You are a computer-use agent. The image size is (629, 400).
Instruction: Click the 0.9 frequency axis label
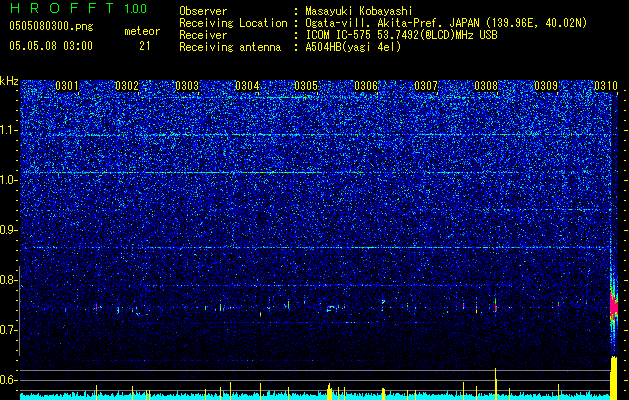pyautogui.click(x=9, y=230)
